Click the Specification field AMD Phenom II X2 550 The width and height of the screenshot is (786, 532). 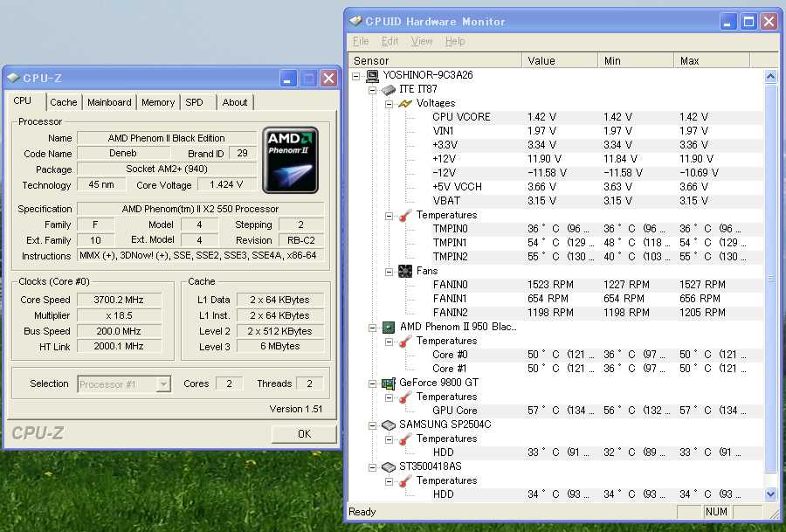pos(200,209)
